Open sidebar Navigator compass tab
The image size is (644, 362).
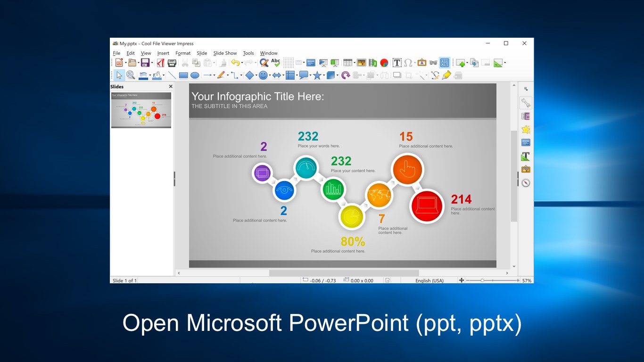pyautogui.click(x=526, y=183)
